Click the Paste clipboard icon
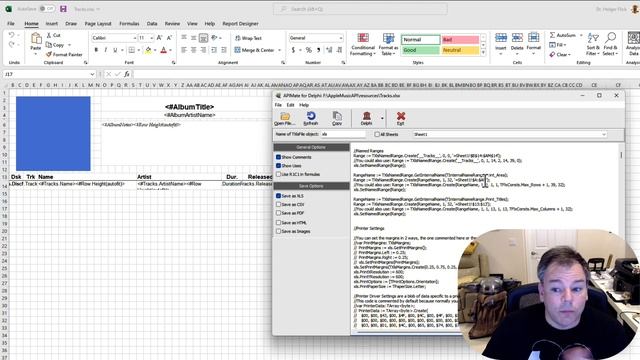Viewport: 640px width, 360px height. (36, 39)
